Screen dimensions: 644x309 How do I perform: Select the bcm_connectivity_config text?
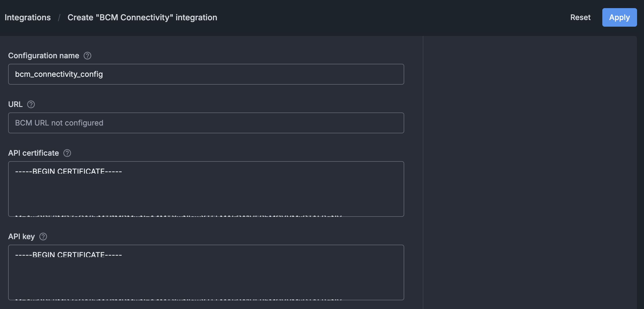click(59, 74)
